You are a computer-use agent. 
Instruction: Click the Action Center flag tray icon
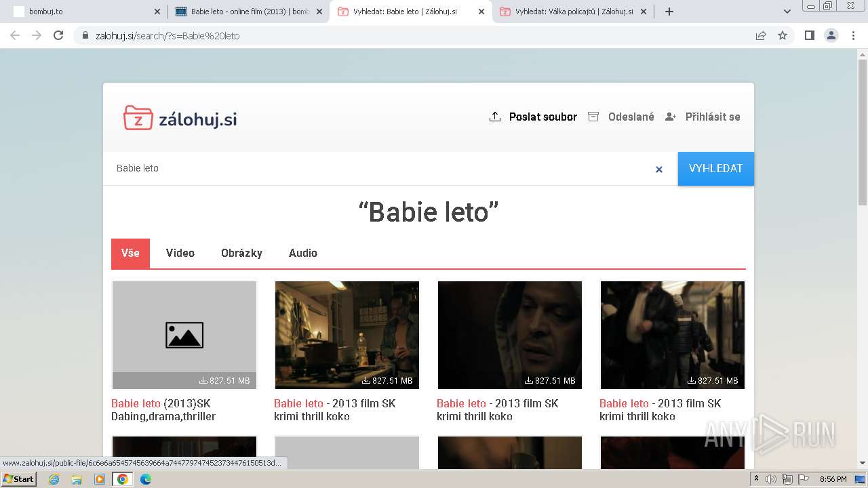803,479
